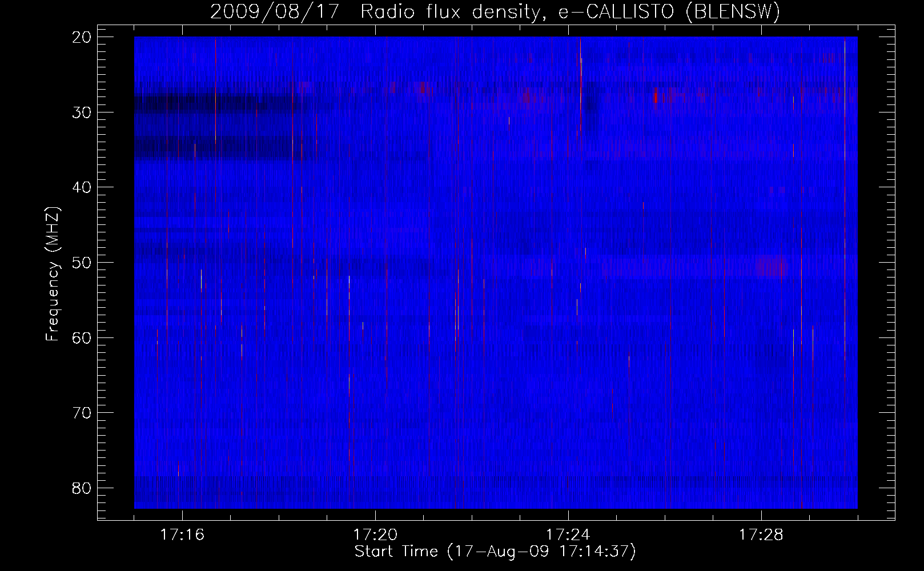This screenshot has width=924, height=571.
Task: Click the 'Start Time (17-Aug-09 17:14:37)' axis label
Action: tap(495, 552)
